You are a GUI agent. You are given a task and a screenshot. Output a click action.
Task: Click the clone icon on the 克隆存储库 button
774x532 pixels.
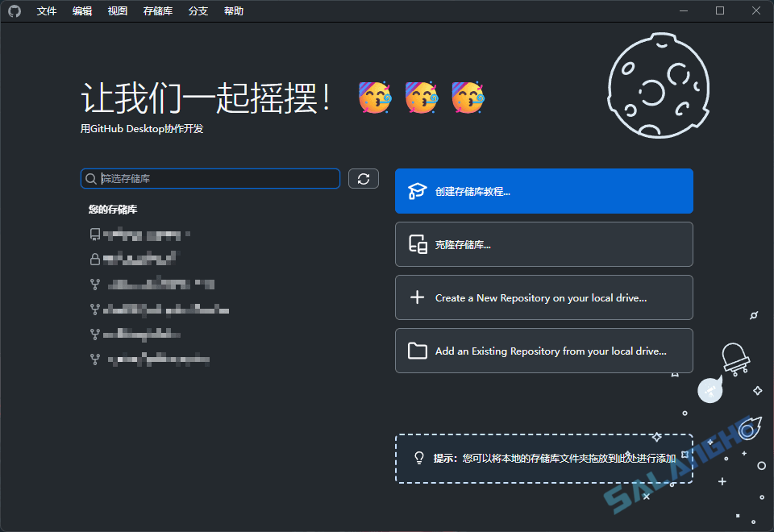417,243
